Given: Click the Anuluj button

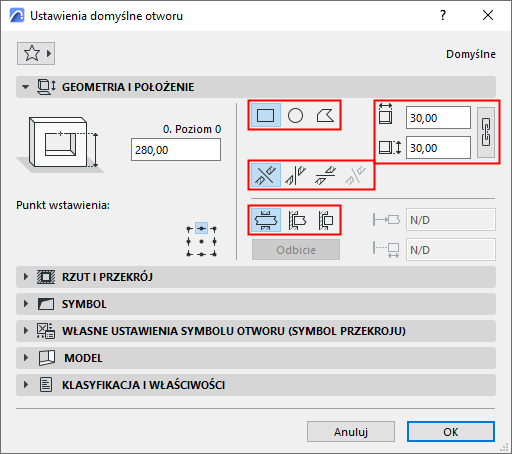Looking at the screenshot, I should click(x=351, y=432).
